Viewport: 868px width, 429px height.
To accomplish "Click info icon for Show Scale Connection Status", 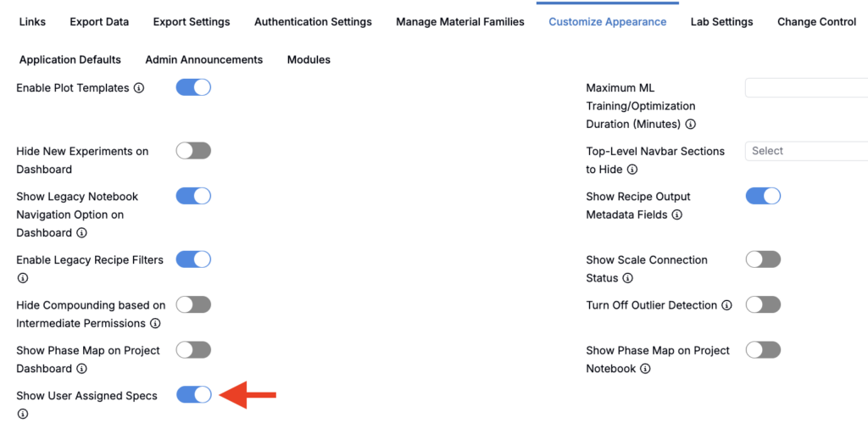I will [627, 278].
